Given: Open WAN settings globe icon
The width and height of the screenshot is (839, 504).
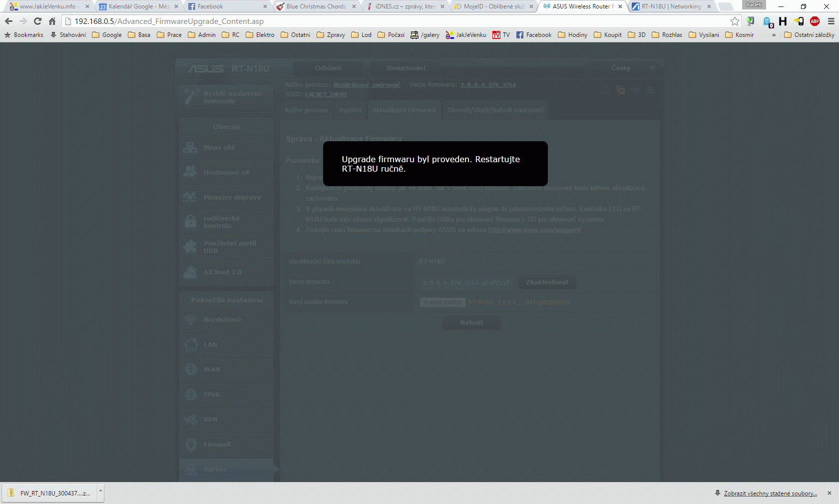Looking at the screenshot, I should [190, 369].
